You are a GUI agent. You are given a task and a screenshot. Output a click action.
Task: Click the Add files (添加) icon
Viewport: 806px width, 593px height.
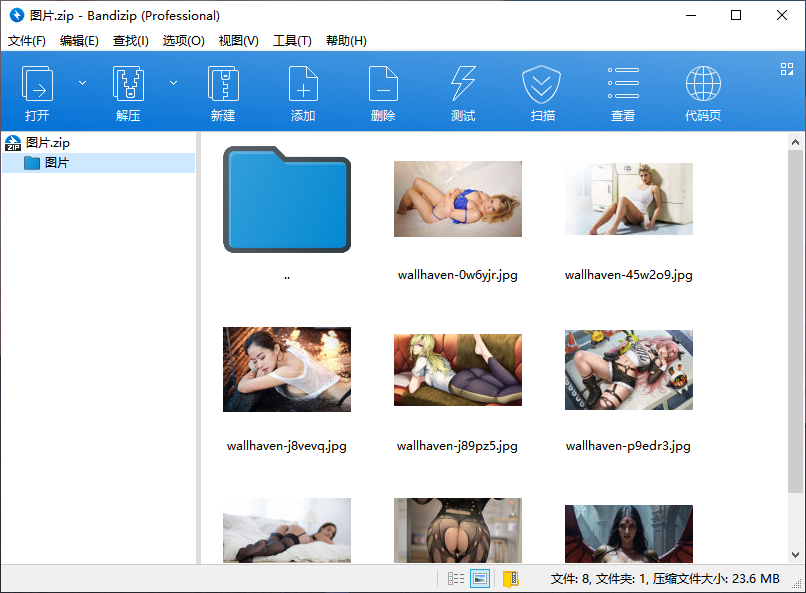point(303,85)
